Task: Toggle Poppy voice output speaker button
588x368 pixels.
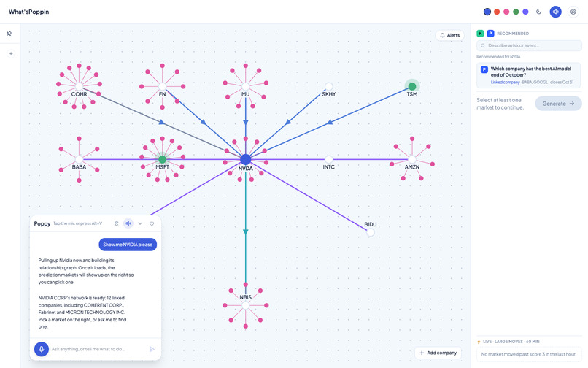Action: coord(128,223)
